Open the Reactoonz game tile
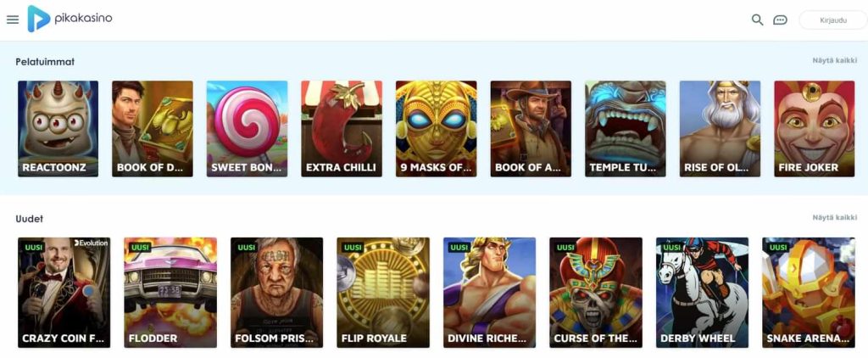Image resolution: width=868 pixels, height=358 pixels. [x=58, y=129]
